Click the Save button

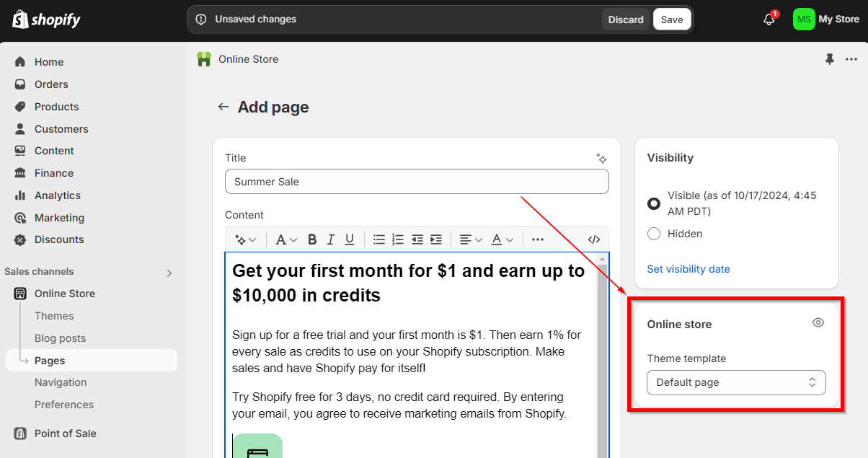point(672,19)
